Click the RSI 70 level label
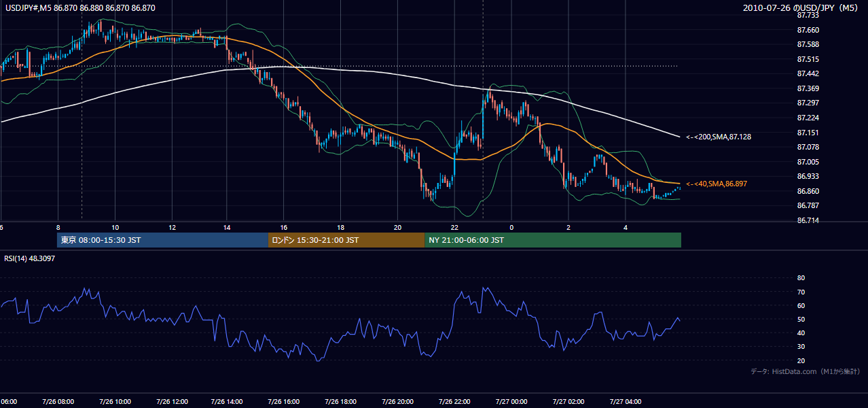 pyautogui.click(x=801, y=292)
